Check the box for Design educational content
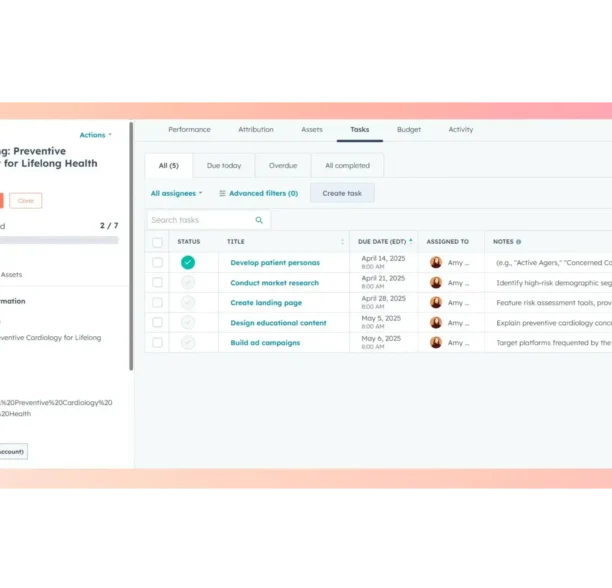The image size is (612, 588). [157, 322]
